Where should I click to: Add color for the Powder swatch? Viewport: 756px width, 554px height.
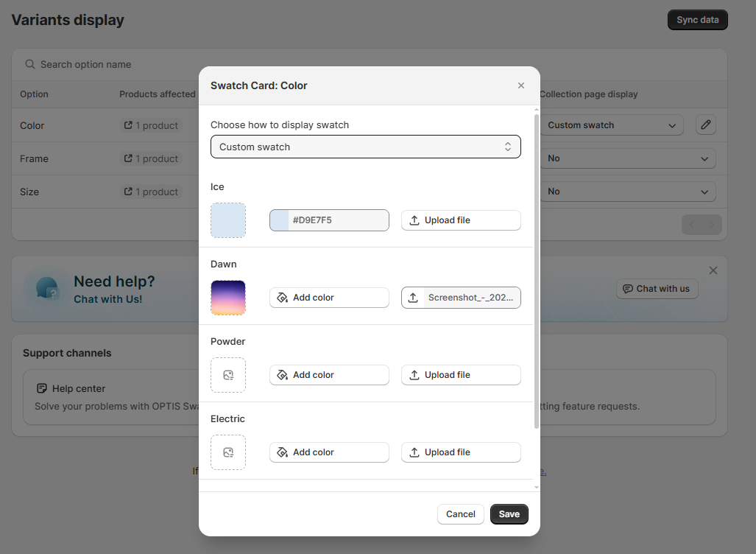(329, 375)
